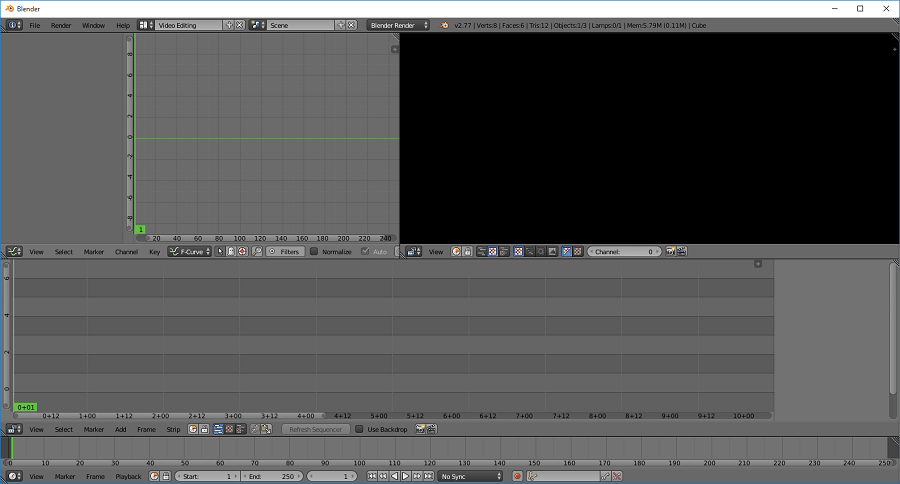The height and width of the screenshot is (484, 900).
Task: Click the Channel number slider field
Action: click(x=624, y=251)
